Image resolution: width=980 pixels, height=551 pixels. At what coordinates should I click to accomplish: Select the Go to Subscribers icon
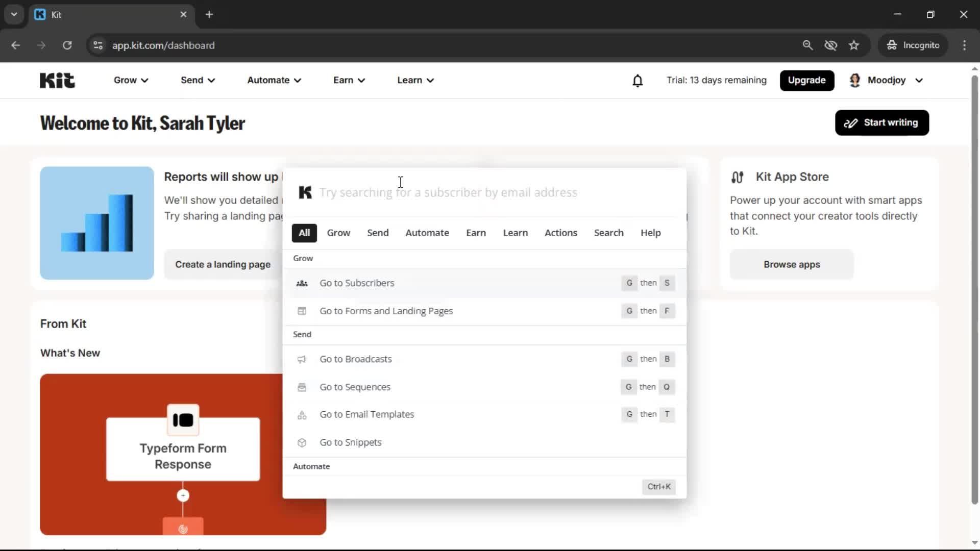pyautogui.click(x=302, y=283)
